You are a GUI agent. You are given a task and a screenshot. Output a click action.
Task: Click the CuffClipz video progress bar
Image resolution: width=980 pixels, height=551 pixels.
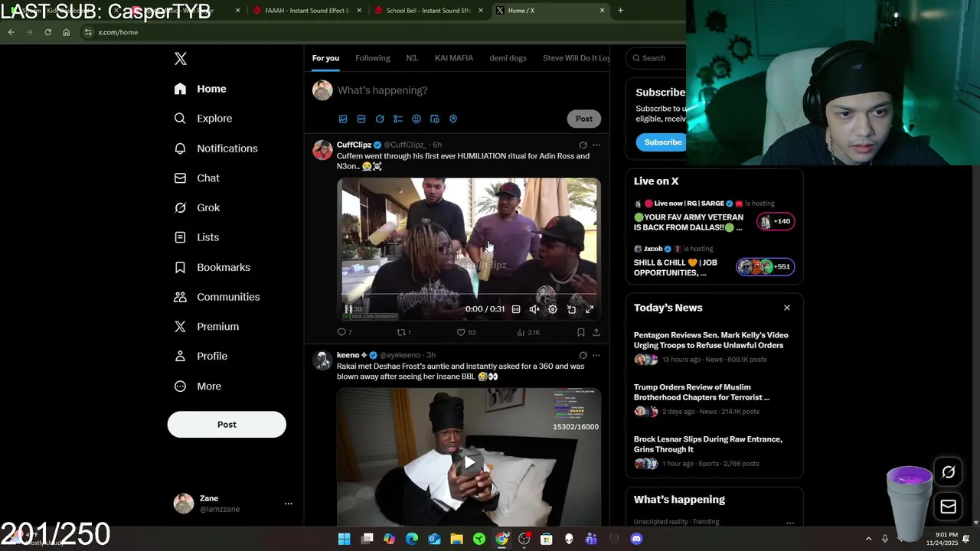tap(469, 294)
